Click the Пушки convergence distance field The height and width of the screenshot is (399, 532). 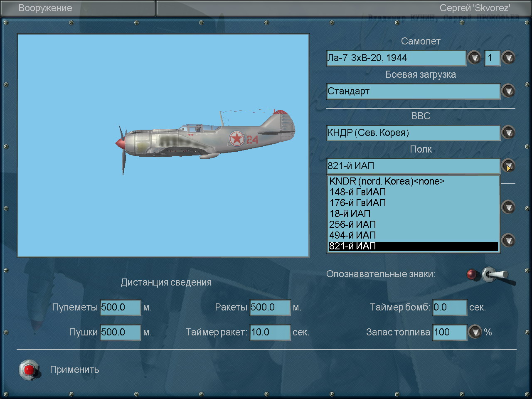click(x=121, y=332)
